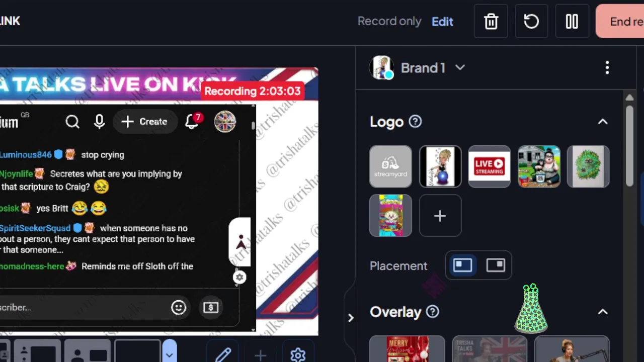This screenshot has height=362, width=644.
Task: Select the StreamYard default logo
Action: [x=390, y=166]
